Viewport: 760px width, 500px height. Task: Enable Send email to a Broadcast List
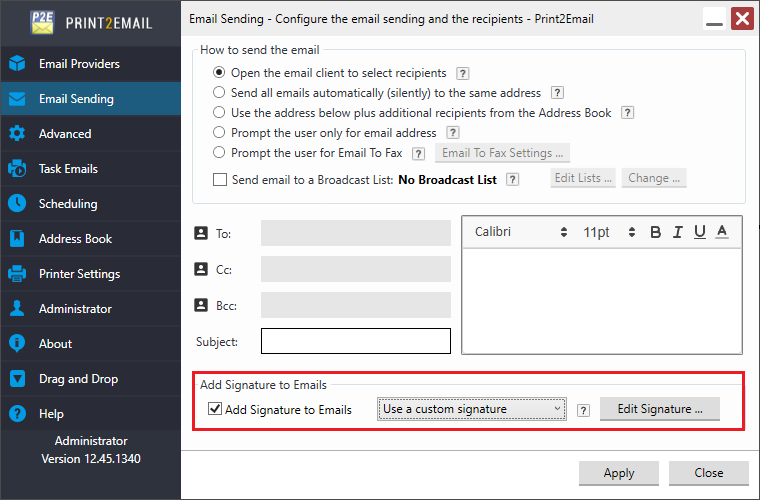(x=220, y=180)
